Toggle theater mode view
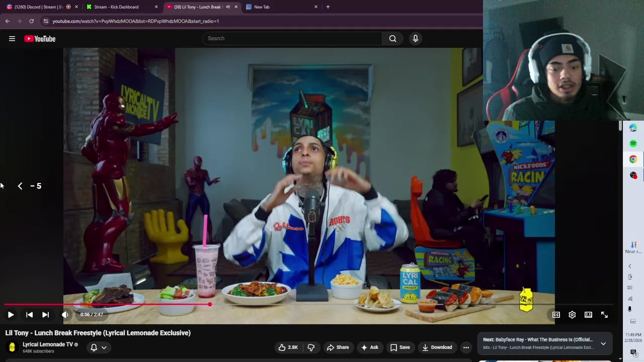The width and height of the screenshot is (644, 362). [x=588, y=315]
